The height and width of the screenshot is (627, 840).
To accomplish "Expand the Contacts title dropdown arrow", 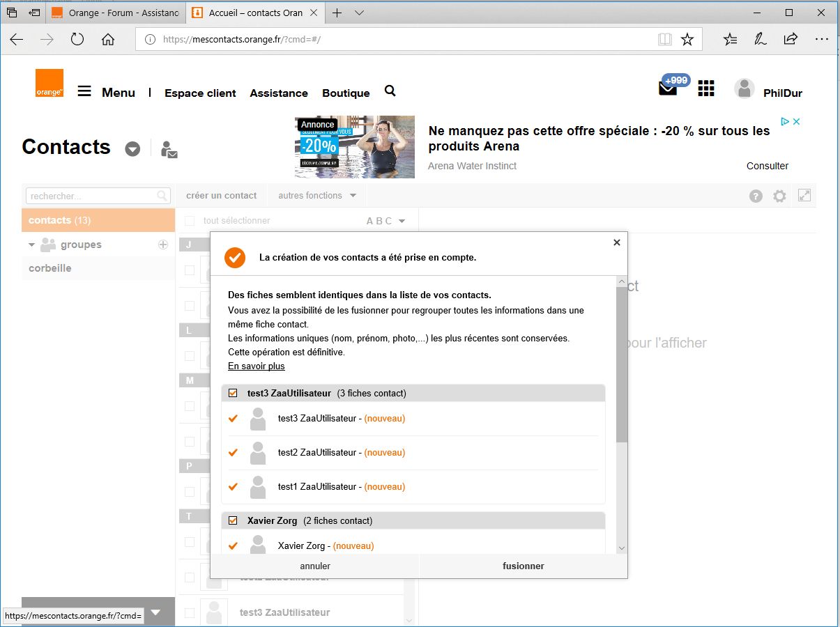I will coord(132,149).
